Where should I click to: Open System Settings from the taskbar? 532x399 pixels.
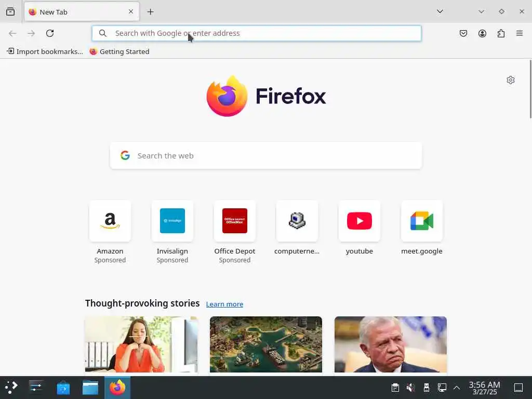(x=36, y=388)
